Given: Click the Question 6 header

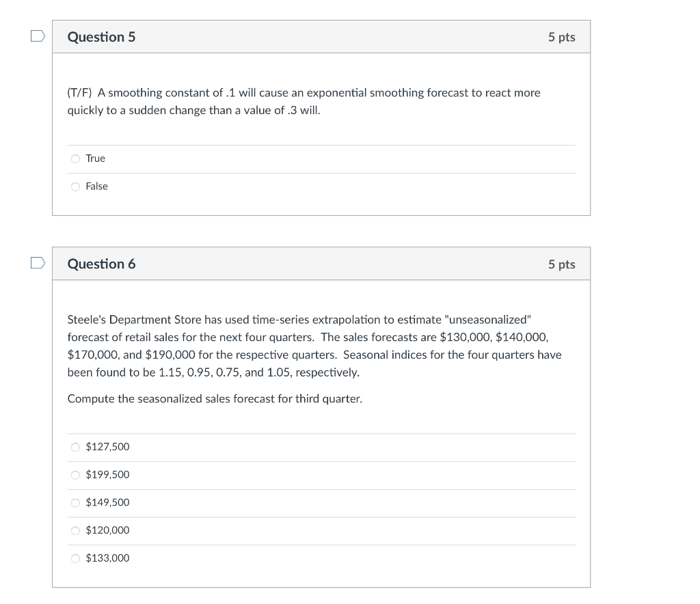Looking at the screenshot, I should coord(101,264).
